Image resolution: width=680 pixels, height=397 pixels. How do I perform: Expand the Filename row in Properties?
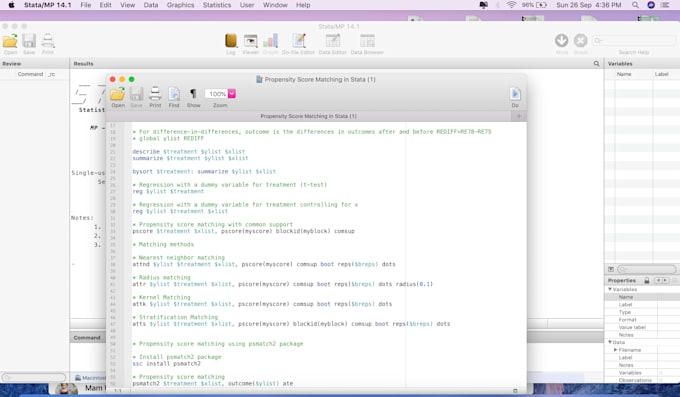[615, 350]
